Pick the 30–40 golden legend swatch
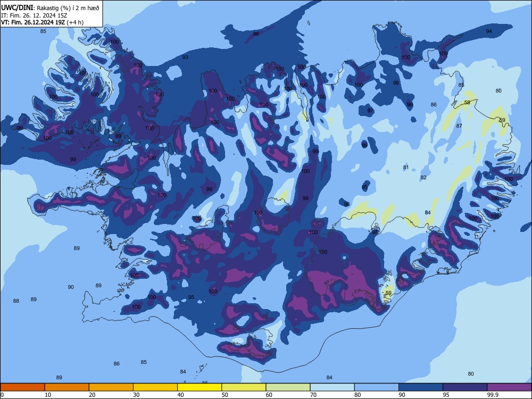Screen dimensions: 532x399 pos(155,387)
